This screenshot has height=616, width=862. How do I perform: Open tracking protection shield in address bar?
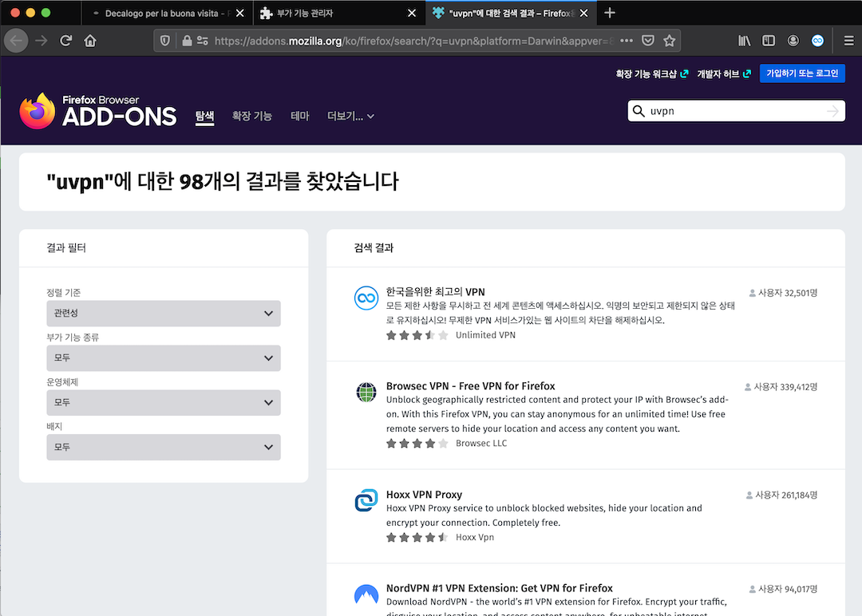pyautogui.click(x=165, y=41)
